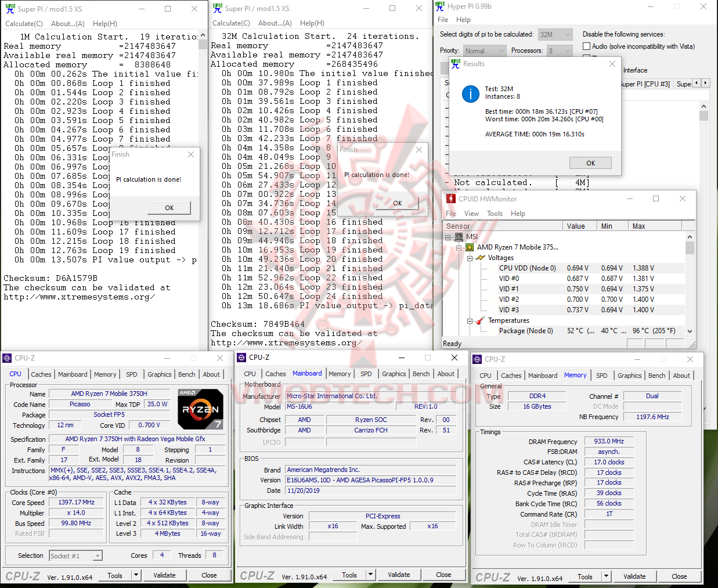This screenshot has width=718, height=588.
Task: Open the About...(A) menu in the 32M Super PI window
Action: [x=275, y=23]
